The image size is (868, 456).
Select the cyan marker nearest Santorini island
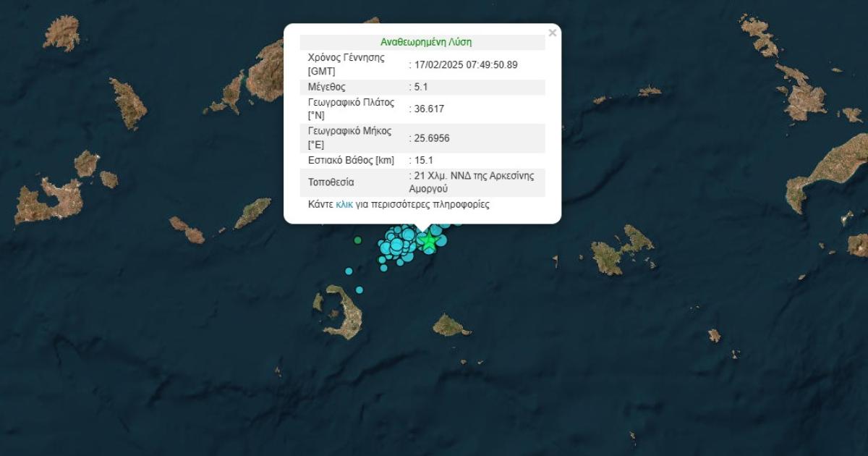coord(359,290)
